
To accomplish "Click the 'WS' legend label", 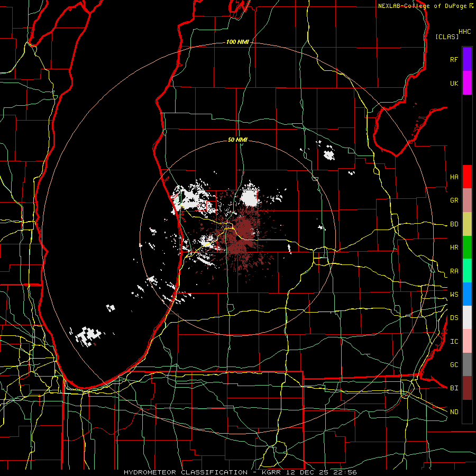I will pyautogui.click(x=454, y=295).
